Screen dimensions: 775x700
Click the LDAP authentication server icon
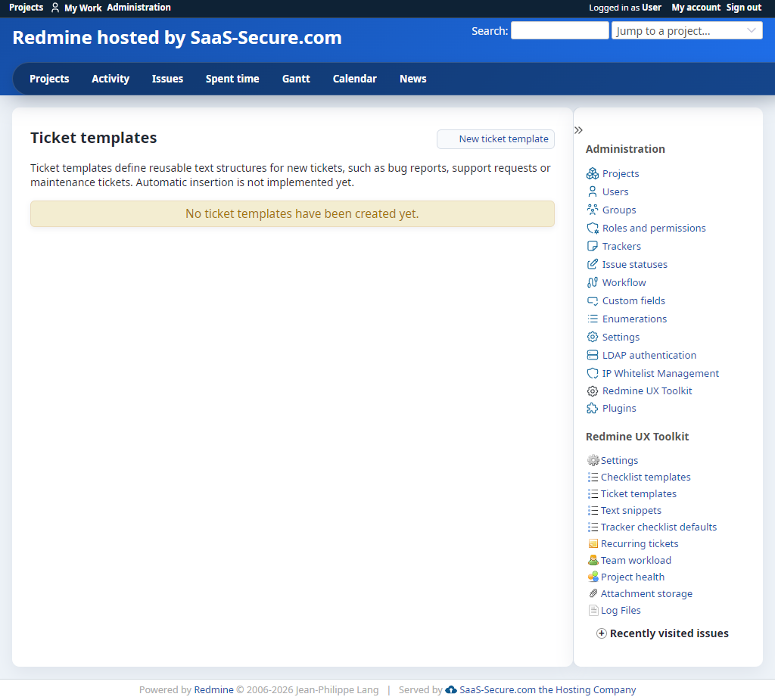592,355
